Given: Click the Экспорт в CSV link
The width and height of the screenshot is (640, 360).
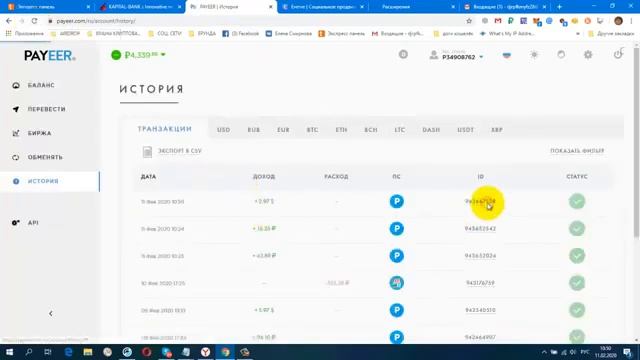Looking at the screenshot, I should point(180,151).
